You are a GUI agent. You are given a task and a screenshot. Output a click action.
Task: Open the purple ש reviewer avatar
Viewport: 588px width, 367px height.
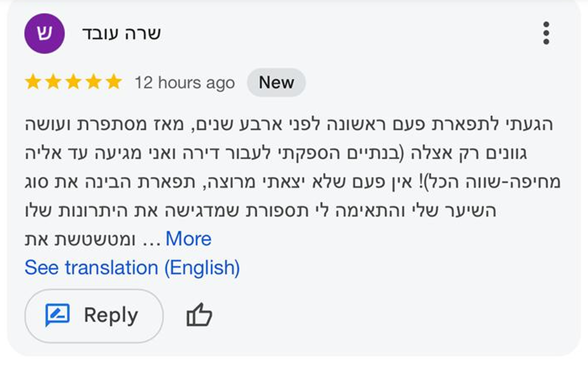45,34
